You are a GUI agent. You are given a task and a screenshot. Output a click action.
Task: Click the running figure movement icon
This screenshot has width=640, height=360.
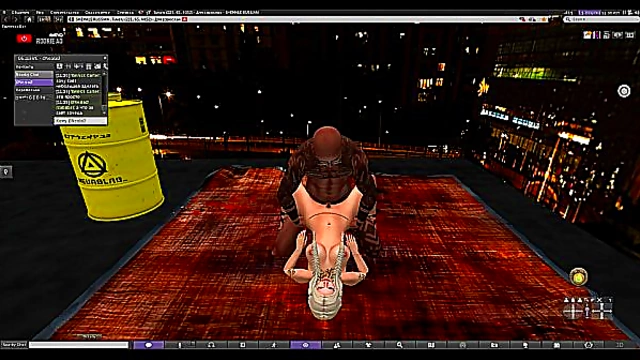click(x=274, y=345)
